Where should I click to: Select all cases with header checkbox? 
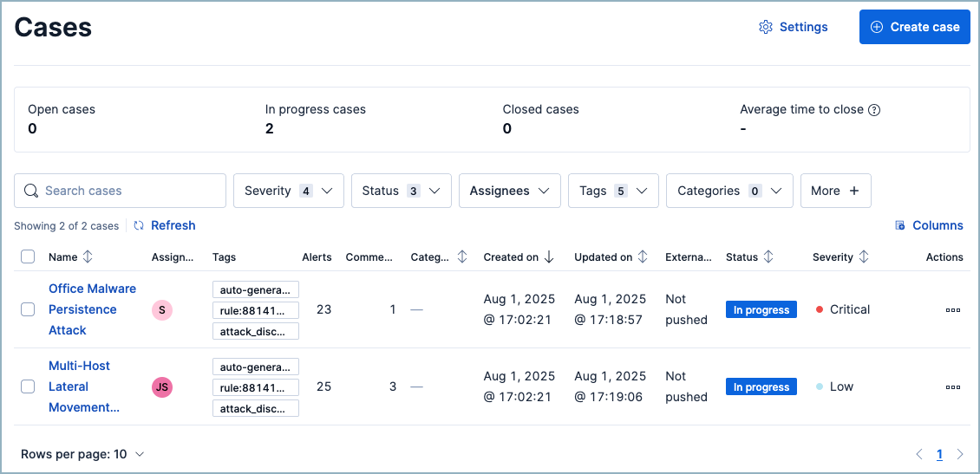pos(28,257)
